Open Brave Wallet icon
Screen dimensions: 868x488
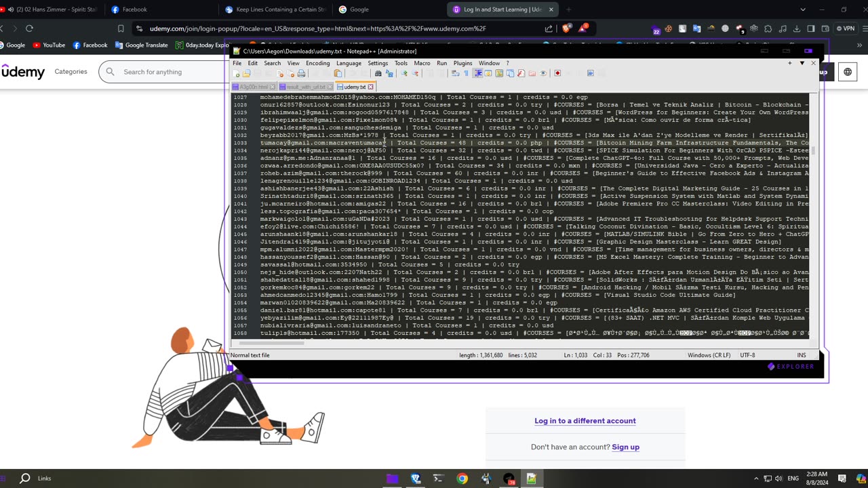tap(825, 28)
